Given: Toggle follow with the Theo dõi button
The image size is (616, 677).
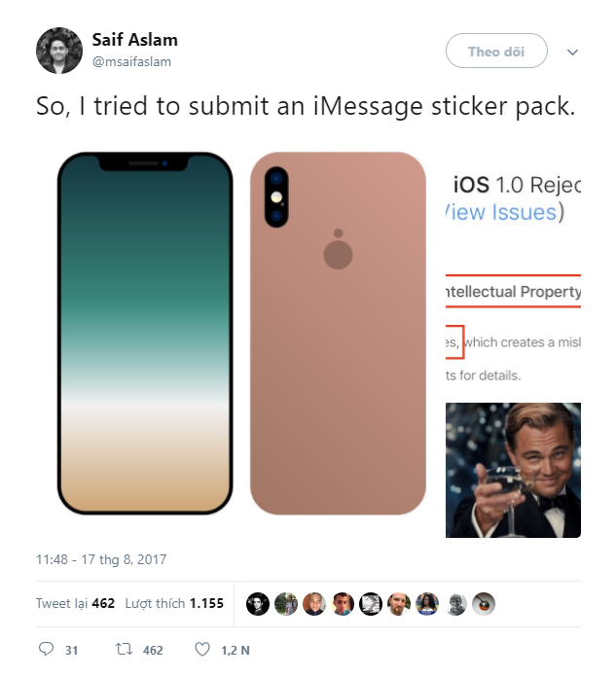Looking at the screenshot, I should 496,52.
